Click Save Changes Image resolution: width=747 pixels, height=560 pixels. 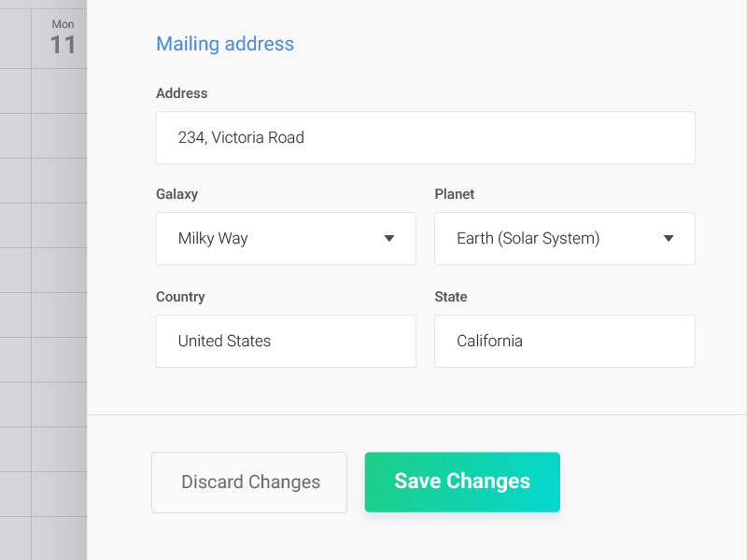(461, 482)
